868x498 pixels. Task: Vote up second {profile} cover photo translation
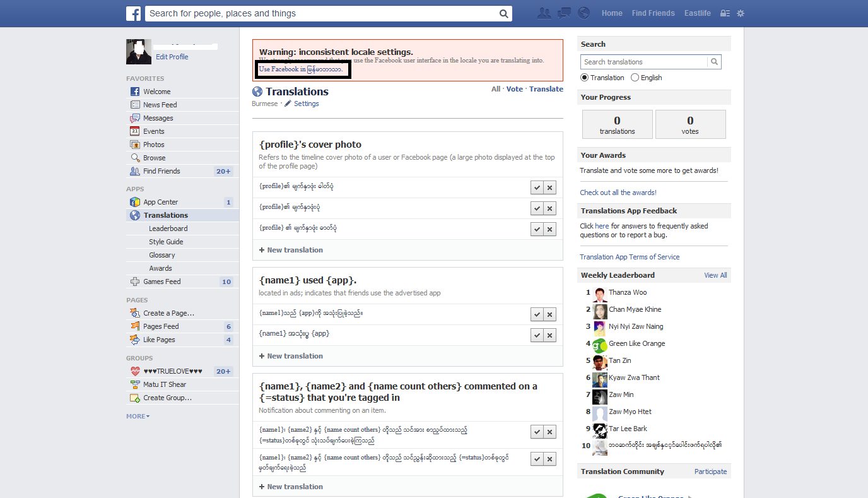[537, 208]
